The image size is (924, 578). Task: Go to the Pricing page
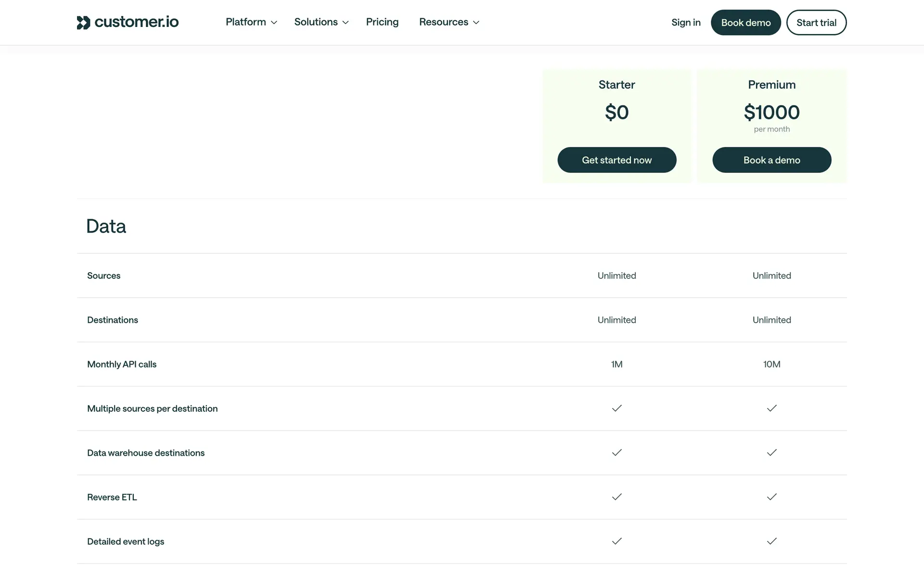coord(382,22)
